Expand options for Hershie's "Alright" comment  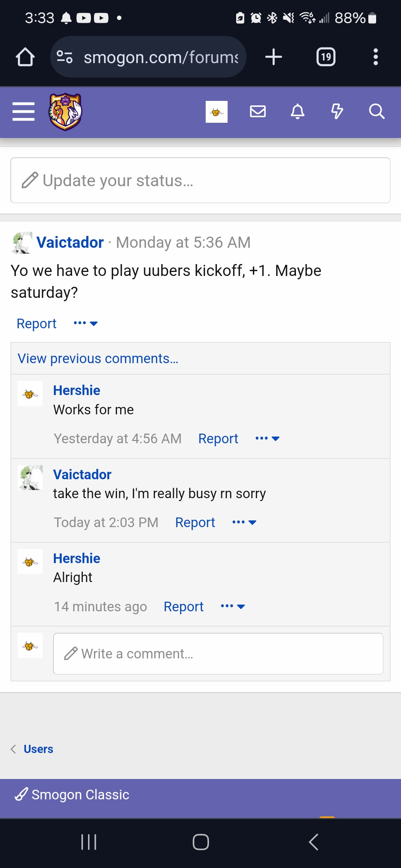point(233,606)
